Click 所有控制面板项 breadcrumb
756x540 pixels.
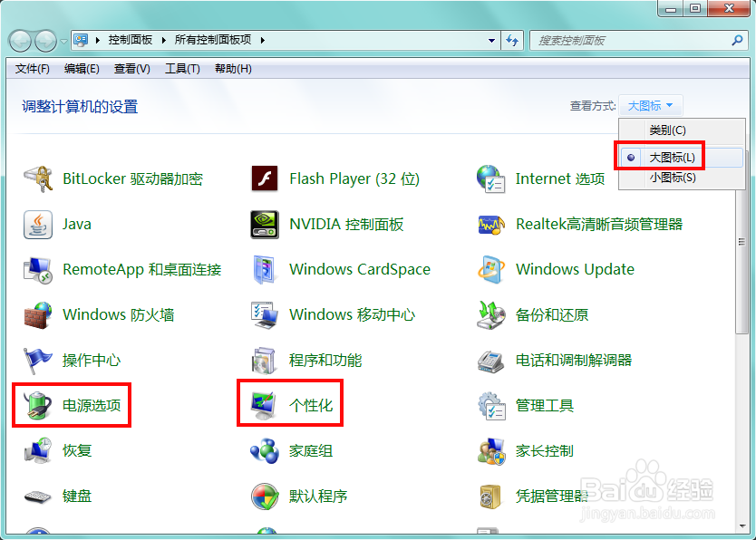[x=213, y=40]
